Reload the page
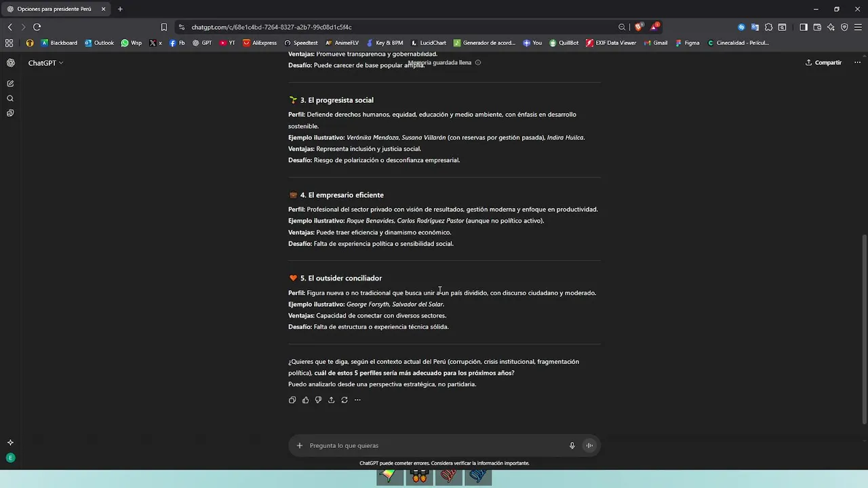868x488 pixels. click(37, 27)
